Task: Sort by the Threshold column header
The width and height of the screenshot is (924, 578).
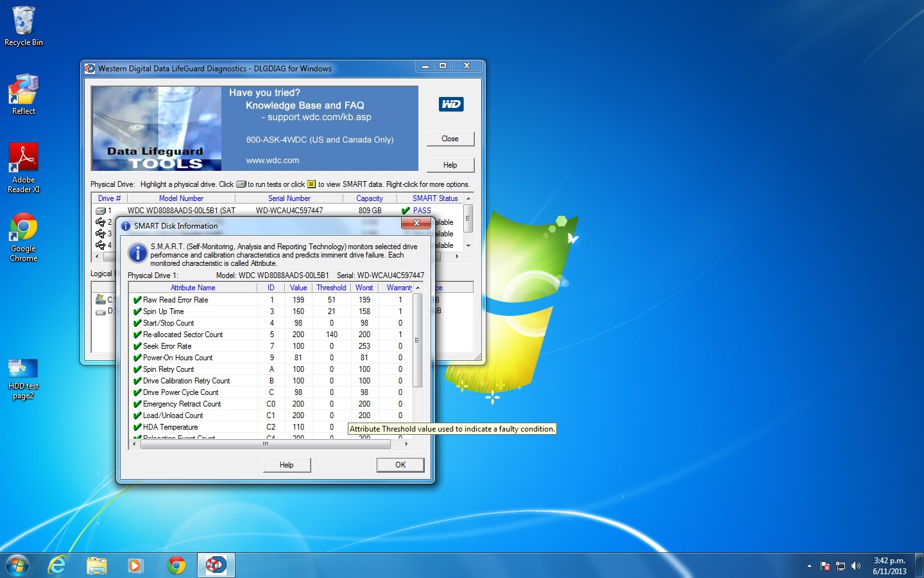Action: point(331,288)
